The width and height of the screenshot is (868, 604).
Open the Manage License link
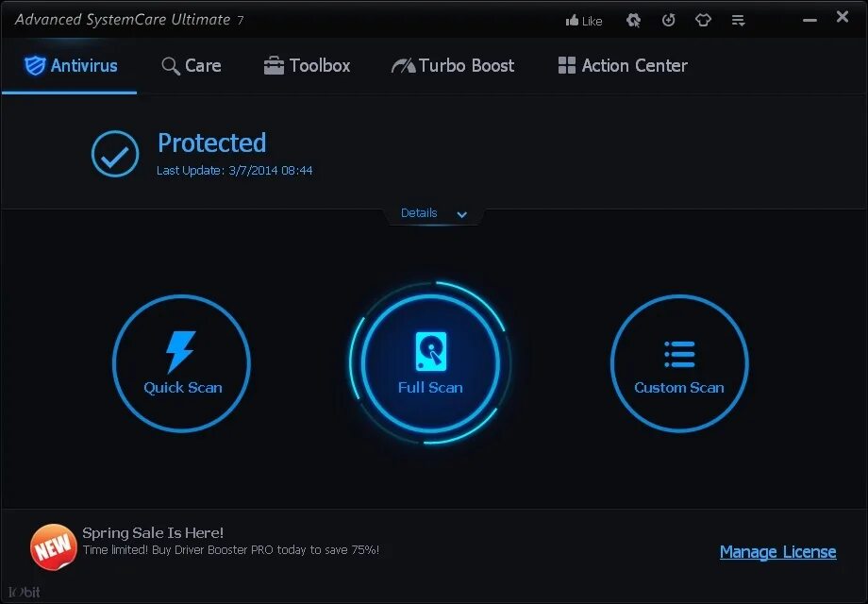pos(777,551)
